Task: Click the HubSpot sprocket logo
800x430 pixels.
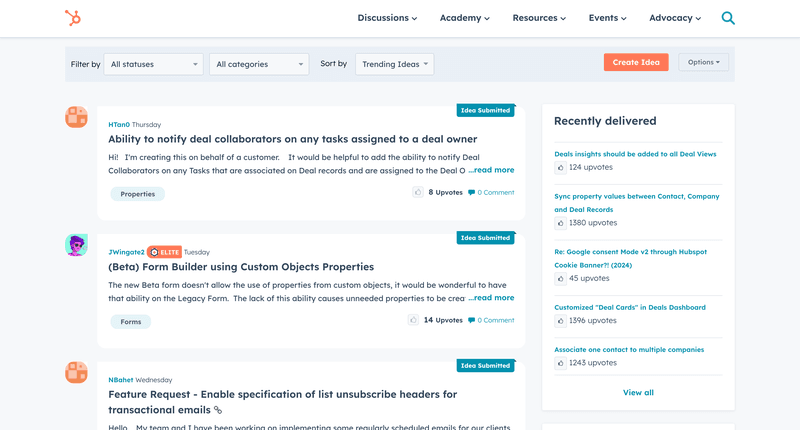Action: [x=73, y=18]
